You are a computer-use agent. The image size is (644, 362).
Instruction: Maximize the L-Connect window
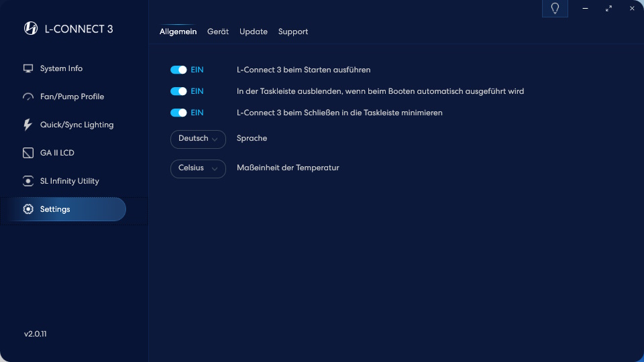click(x=608, y=9)
